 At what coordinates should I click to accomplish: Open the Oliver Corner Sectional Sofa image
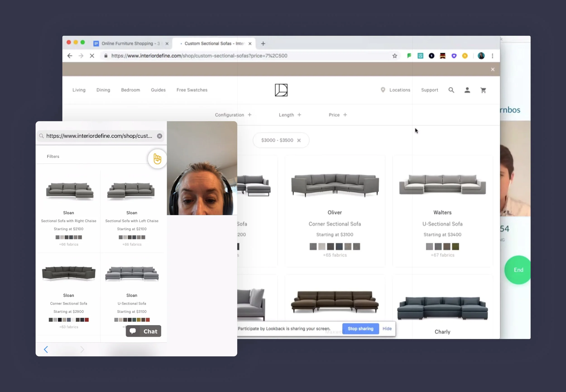tap(335, 185)
